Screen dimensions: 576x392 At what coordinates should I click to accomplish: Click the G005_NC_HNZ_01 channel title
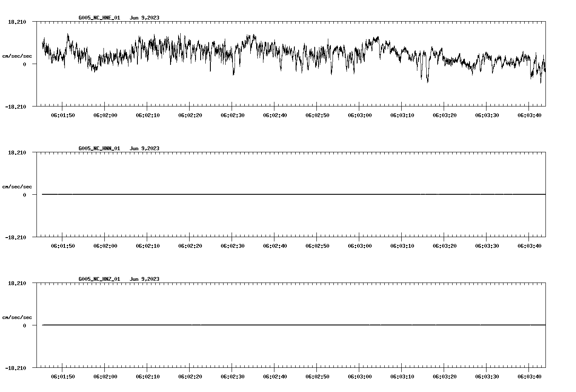[99, 279]
